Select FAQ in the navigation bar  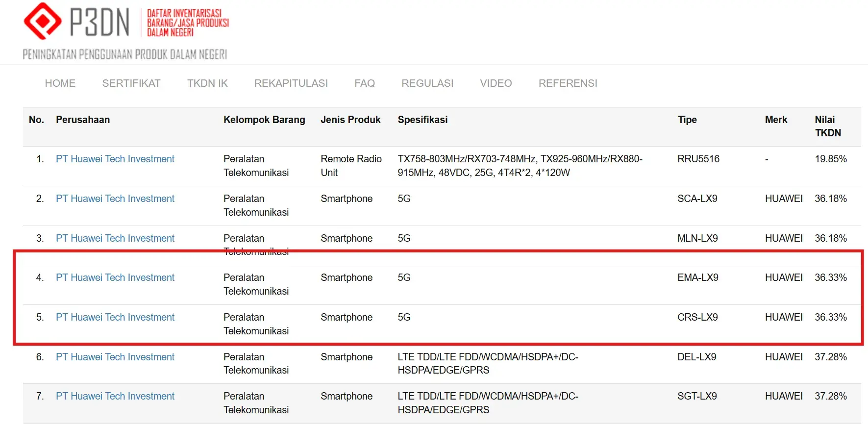click(x=365, y=83)
